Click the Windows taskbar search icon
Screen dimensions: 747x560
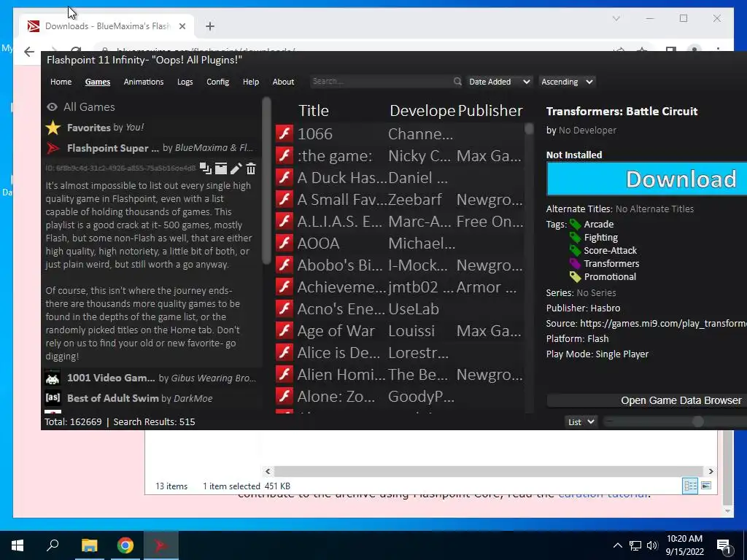point(53,545)
